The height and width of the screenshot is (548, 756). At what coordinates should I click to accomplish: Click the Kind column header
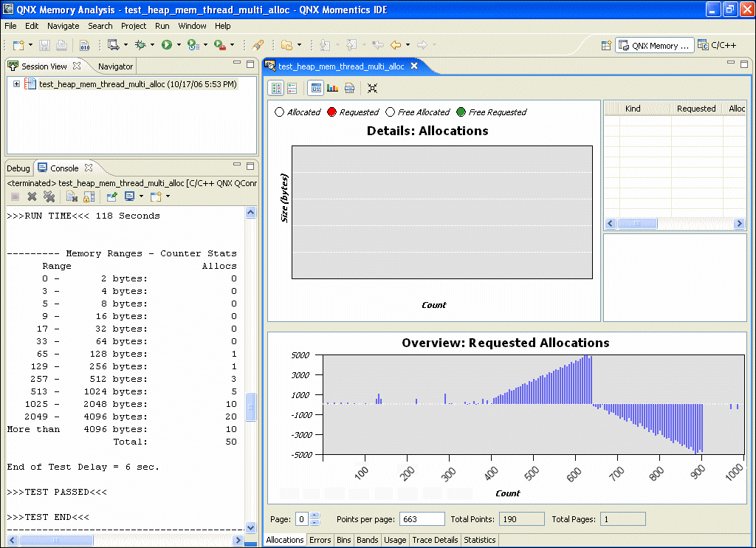[633, 108]
